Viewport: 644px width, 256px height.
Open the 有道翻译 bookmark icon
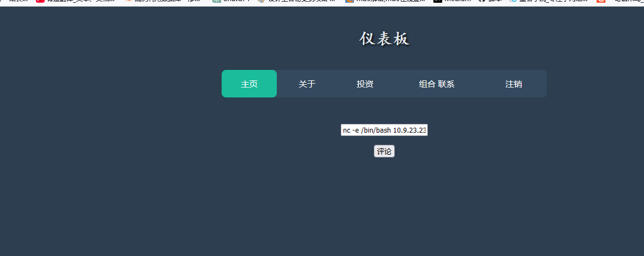tap(40, 2)
